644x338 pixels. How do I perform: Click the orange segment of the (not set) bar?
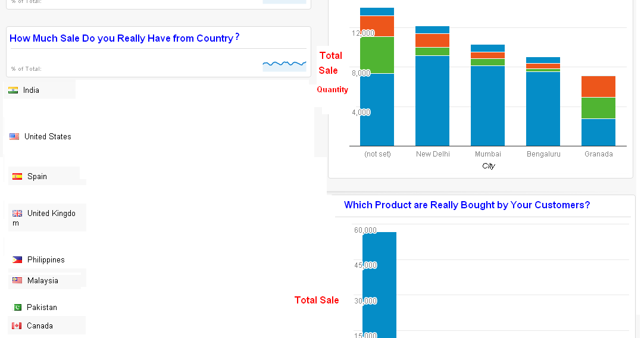click(377, 26)
